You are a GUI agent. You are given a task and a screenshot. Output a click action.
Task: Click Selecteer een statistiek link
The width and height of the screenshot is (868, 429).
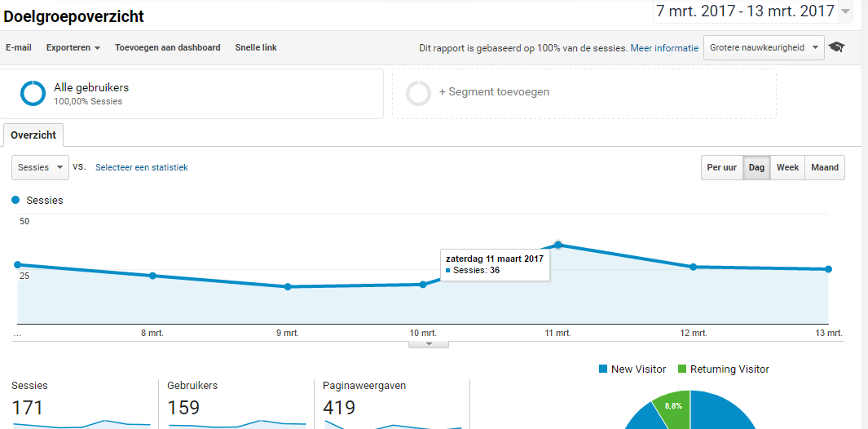point(142,167)
